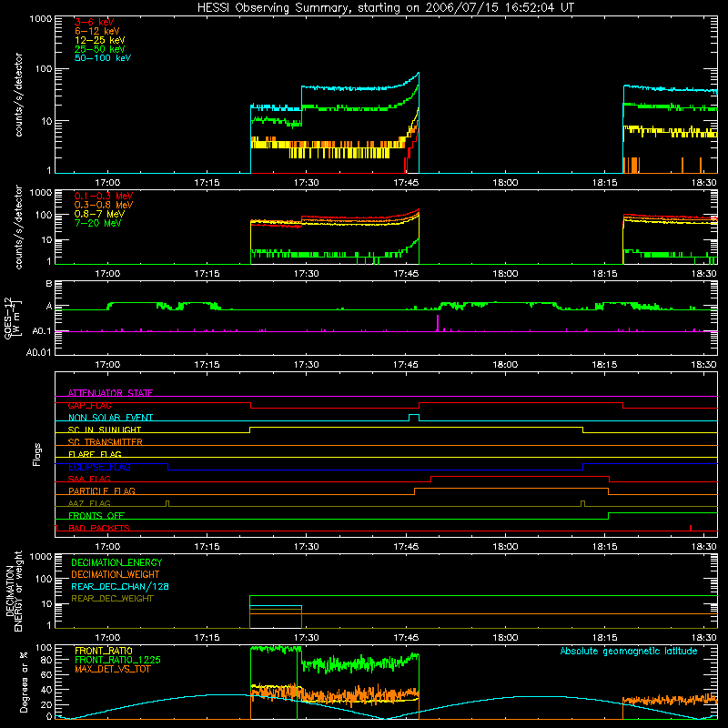Click the 25-50 keV legend entry
Viewport: 728px width, 728px height.
[100, 49]
